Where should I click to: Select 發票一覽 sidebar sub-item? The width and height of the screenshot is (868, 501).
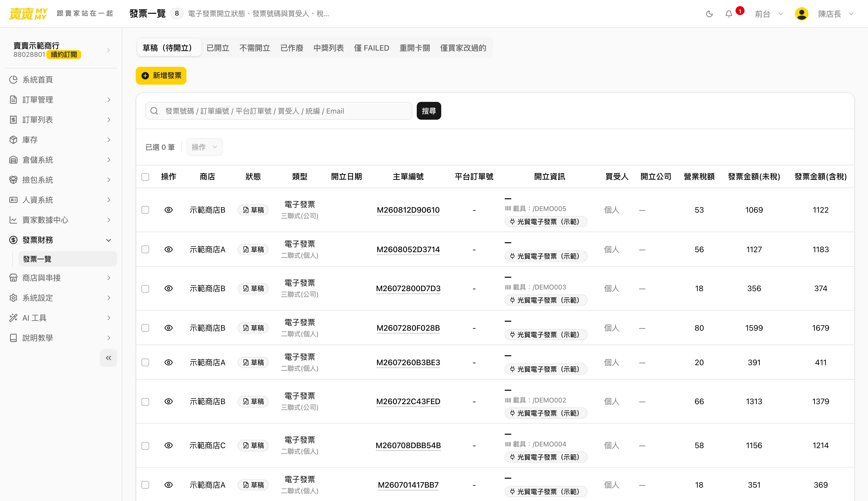click(x=67, y=259)
